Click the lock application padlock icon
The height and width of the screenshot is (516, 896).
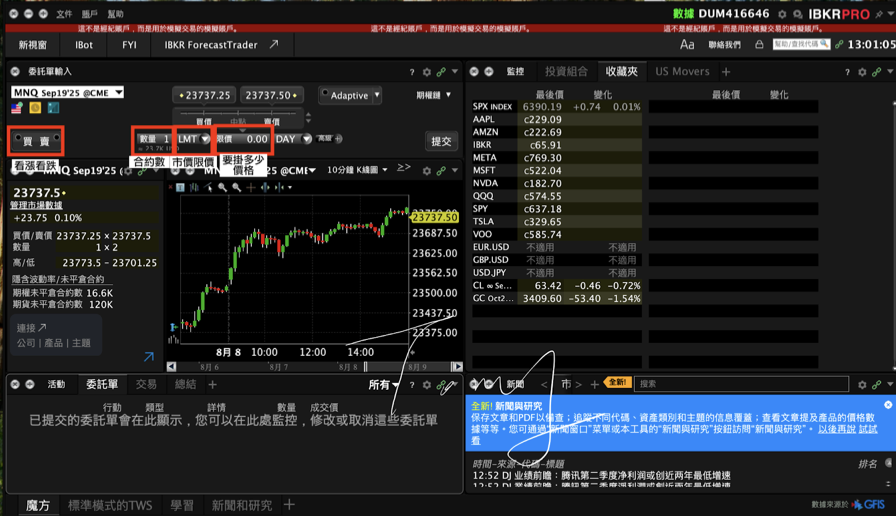[x=759, y=45]
